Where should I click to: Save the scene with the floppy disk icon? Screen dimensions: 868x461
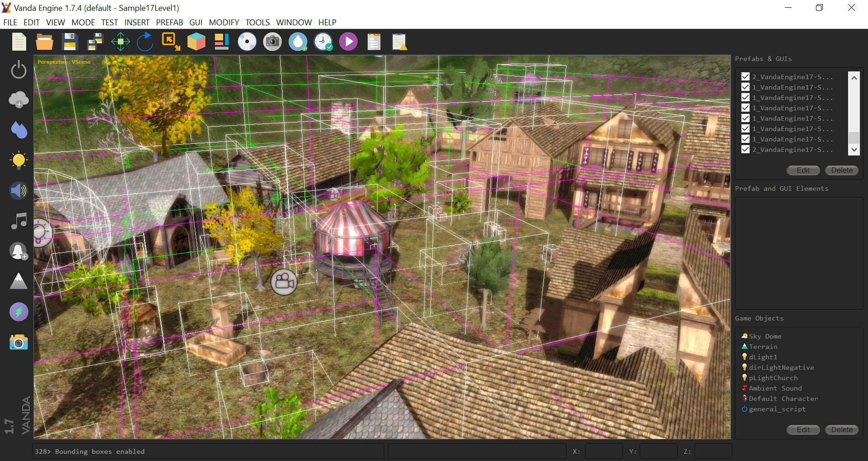coord(69,41)
